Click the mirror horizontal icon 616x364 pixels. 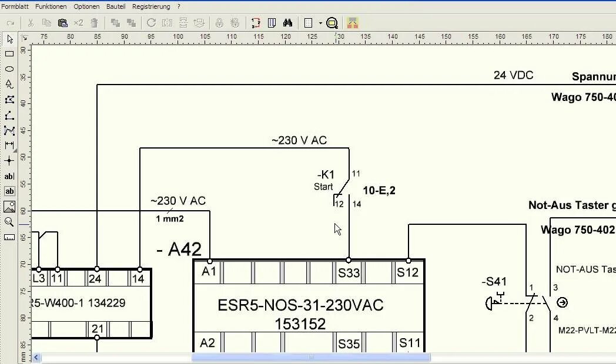click(x=168, y=23)
